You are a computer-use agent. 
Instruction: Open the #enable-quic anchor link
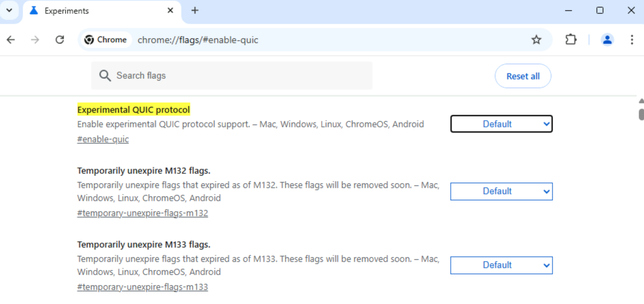tap(103, 139)
